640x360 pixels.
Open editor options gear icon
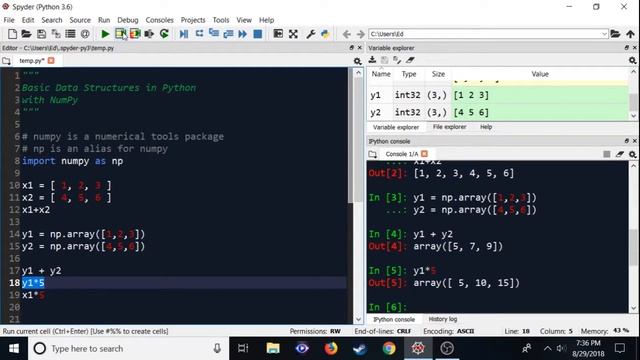pos(358,61)
